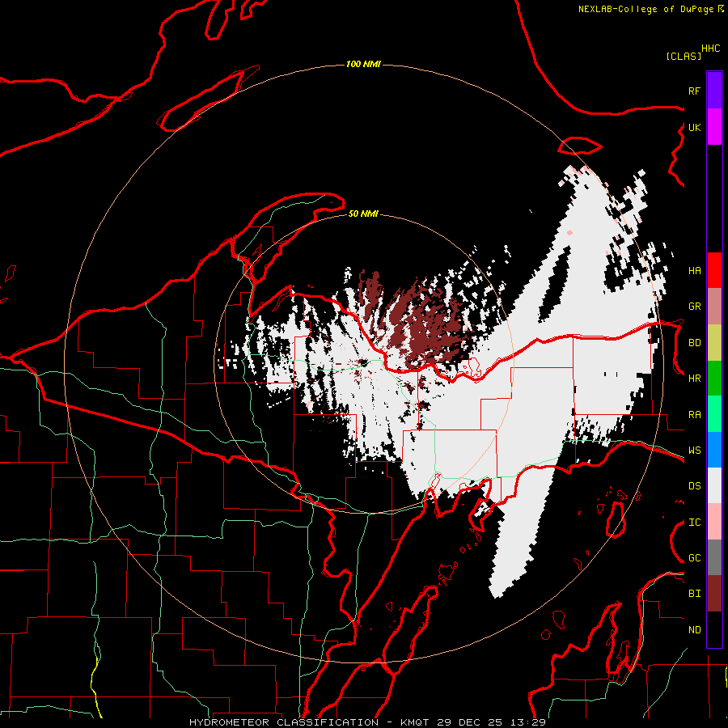Click the RF purple legend swatch
This screenshot has height=728, width=728.
coord(714,91)
